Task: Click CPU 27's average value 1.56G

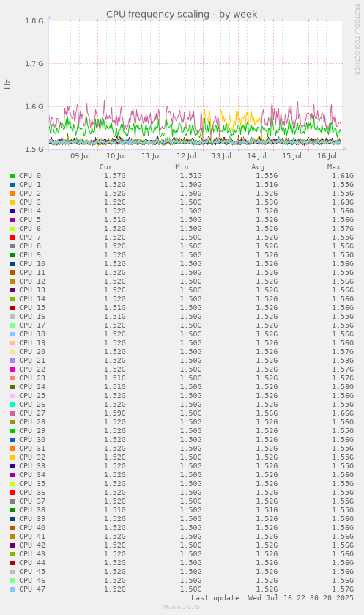Action: click(x=267, y=413)
